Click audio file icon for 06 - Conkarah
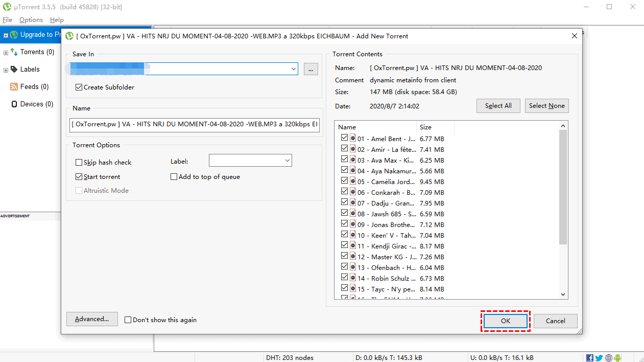 tap(353, 192)
